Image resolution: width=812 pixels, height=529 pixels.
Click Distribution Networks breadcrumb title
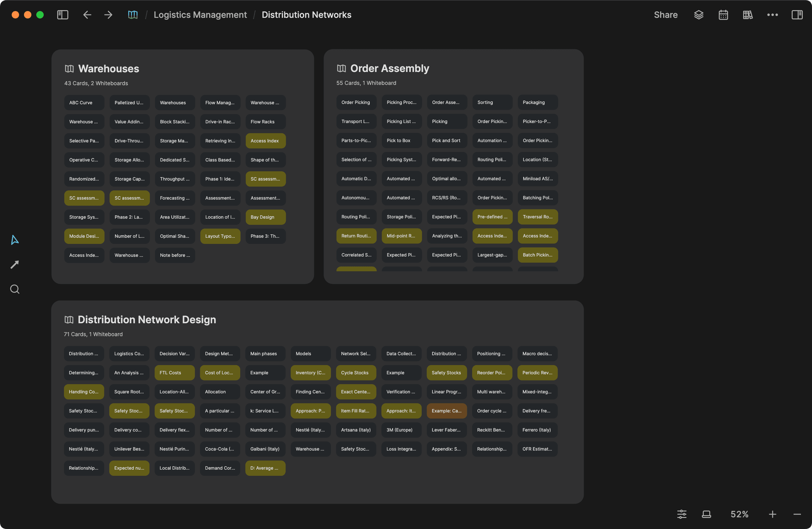pos(306,15)
